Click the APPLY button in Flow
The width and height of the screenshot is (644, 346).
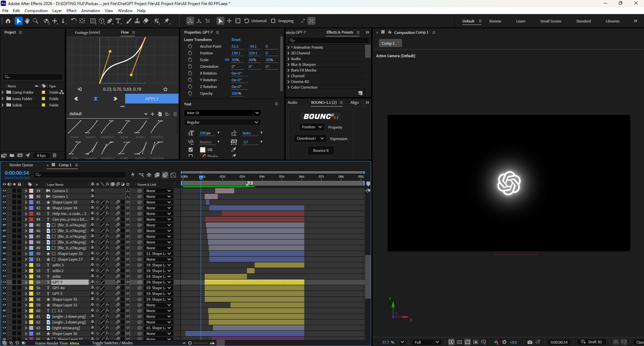coord(152,99)
